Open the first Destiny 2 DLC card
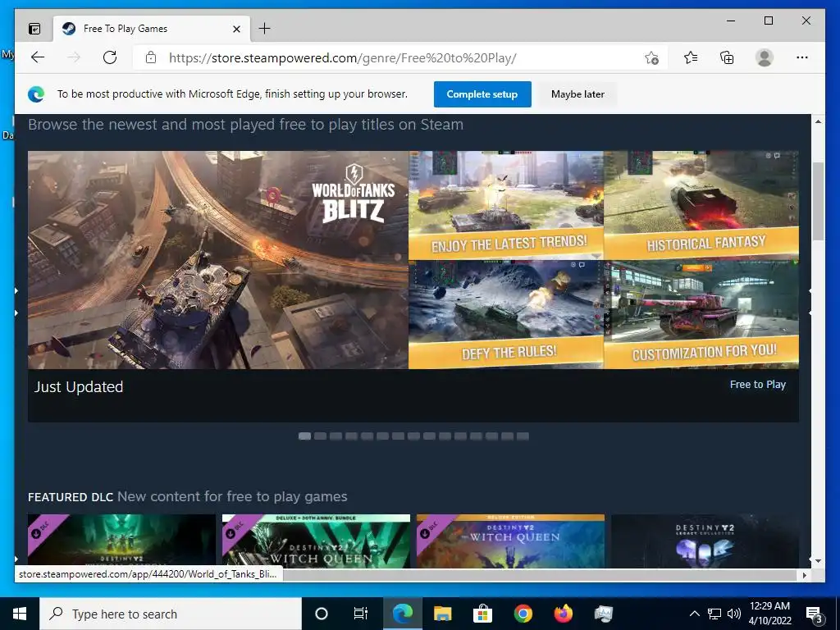This screenshot has width=840, height=630. [121, 541]
